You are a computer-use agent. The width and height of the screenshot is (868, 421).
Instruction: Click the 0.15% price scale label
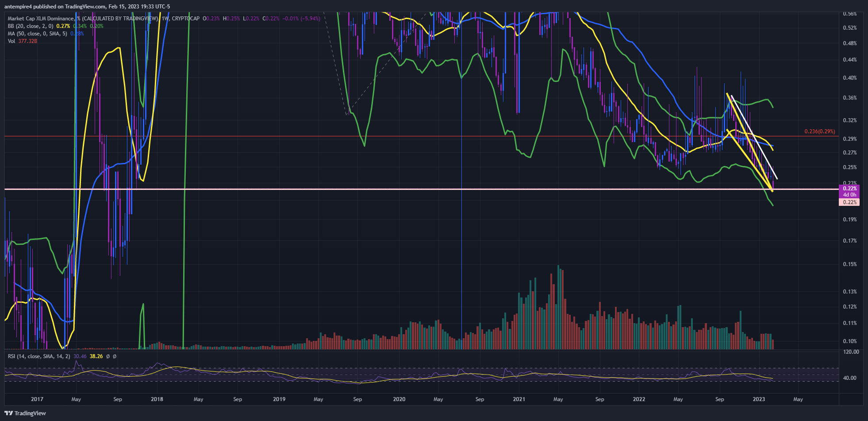[850, 264]
